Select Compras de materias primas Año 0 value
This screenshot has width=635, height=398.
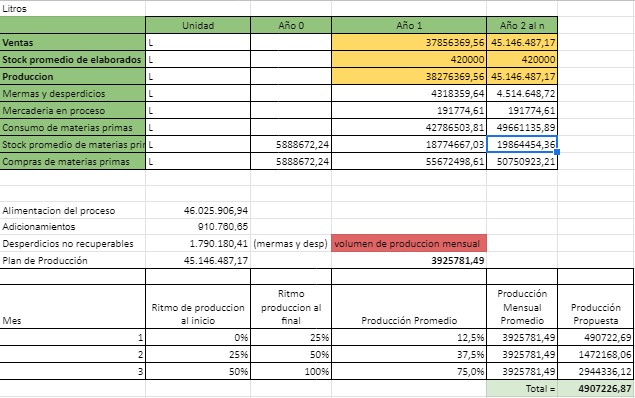tap(291, 162)
